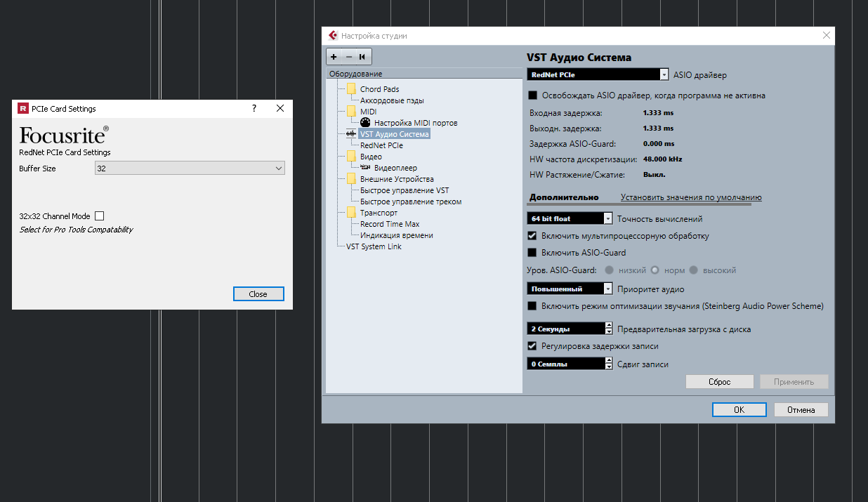Click the Отмена button
Screen dimensions: 868x502
click(801, 410)
